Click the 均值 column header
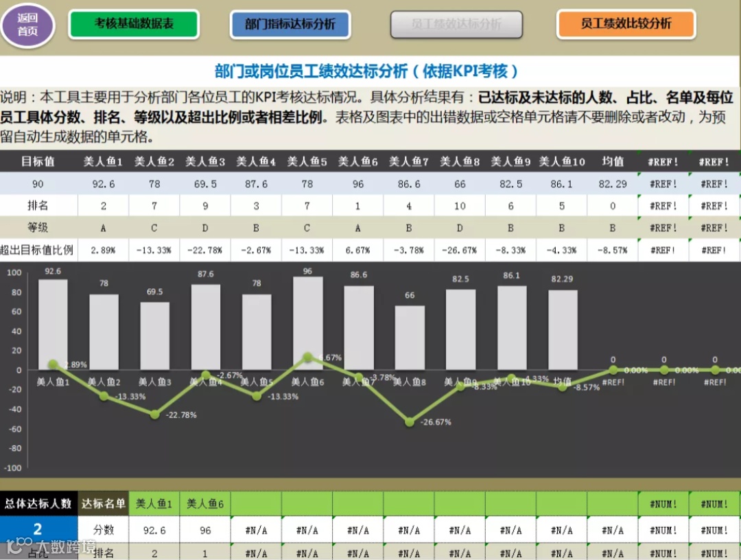Image resolution: width=741 pixels, height=560 pixels. click(x=613, y=162)
